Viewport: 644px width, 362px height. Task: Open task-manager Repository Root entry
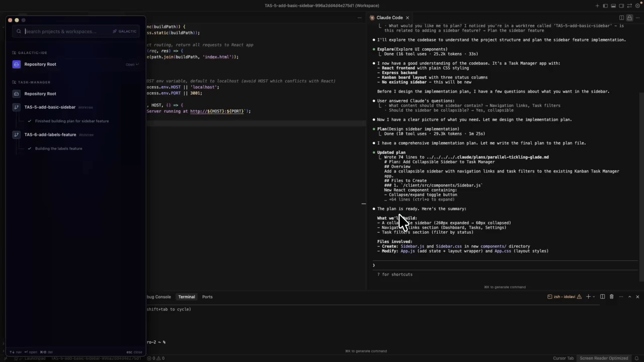click(x=40, y=94)
